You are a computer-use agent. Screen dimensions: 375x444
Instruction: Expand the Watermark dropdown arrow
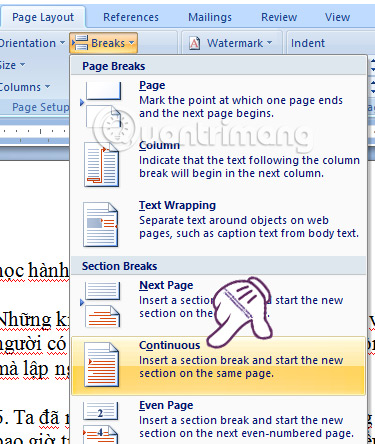[269, 43]
